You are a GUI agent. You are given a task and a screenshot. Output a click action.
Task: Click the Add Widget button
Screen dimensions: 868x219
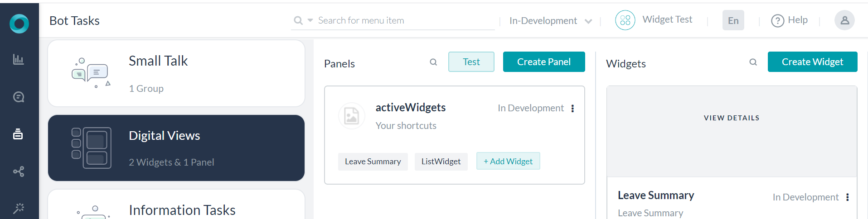tap(508, 162)
